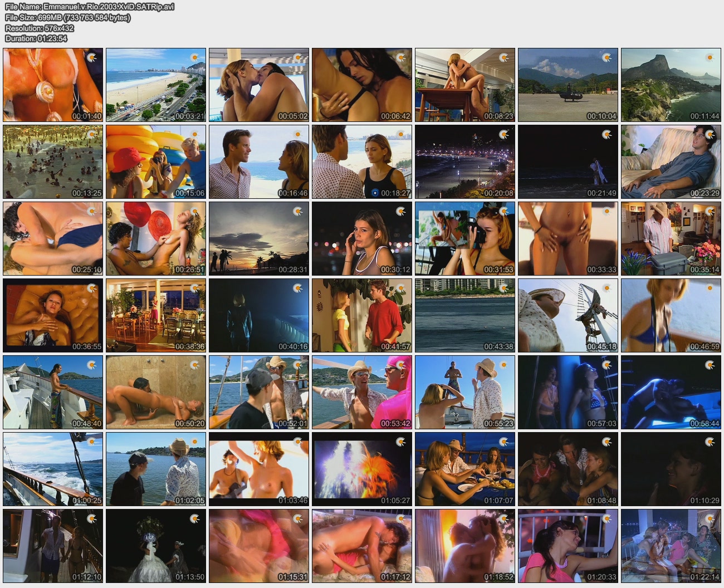
Task: Click the daisy watermark on the 00:10:04 helicopter frame
Action: (x=606, y=57)
